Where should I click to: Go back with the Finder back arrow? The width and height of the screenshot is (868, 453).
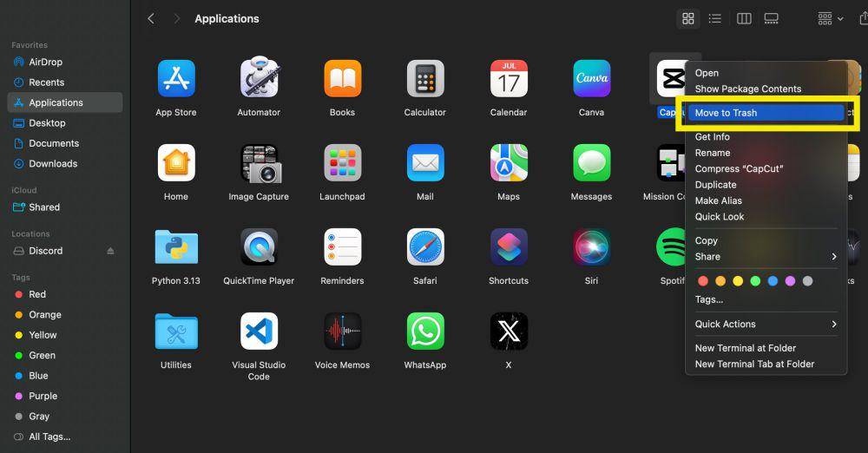click(x=150, y=19)
